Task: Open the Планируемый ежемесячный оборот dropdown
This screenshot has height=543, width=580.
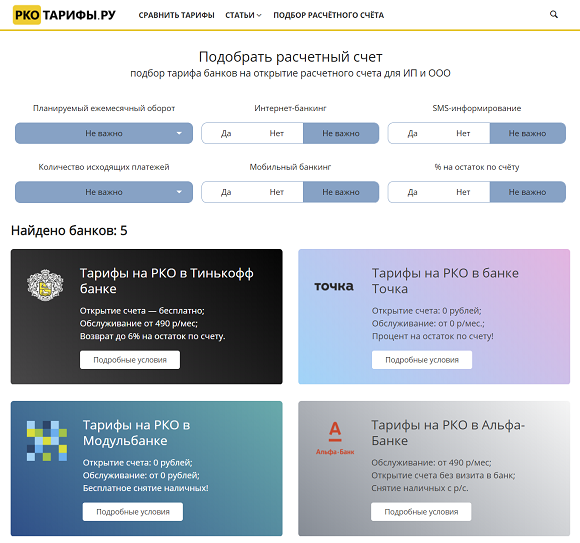Action: pos(104,133)
